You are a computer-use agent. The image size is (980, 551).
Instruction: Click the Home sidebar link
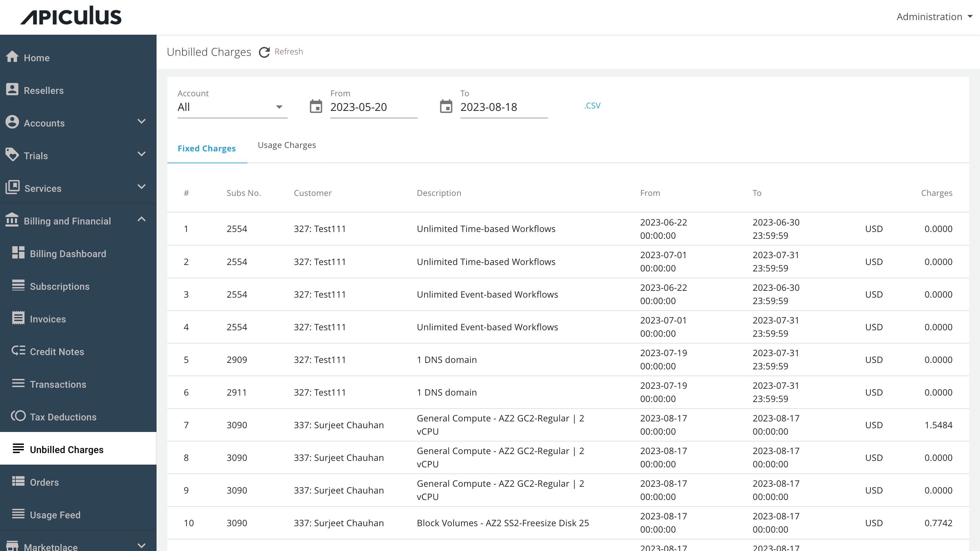tap(36, 58)
